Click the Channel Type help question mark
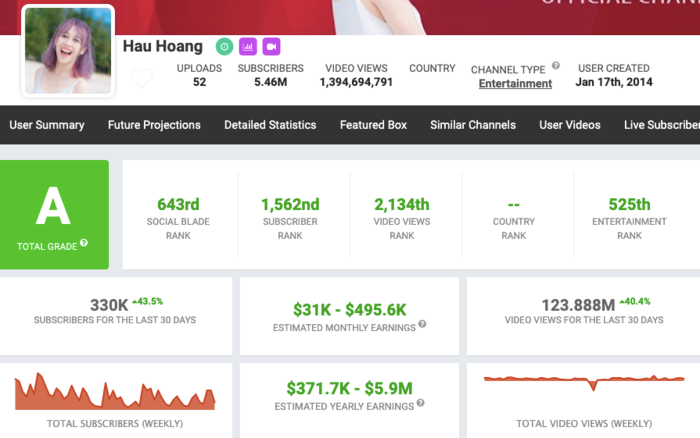This screenshot has height=438, width=700. [x=556, y=66]
